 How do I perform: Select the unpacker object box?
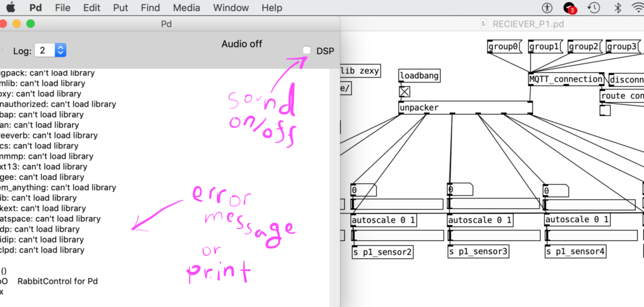(x=465, y=108)
